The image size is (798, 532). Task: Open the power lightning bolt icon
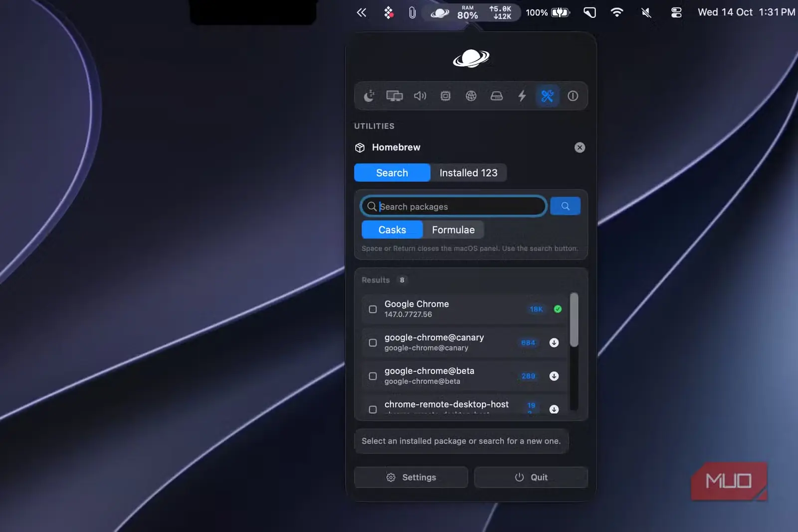(x=522, y=96)
